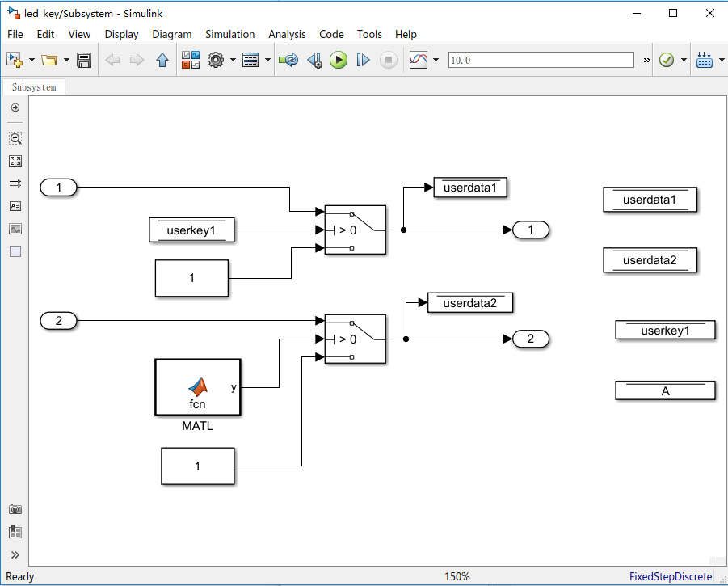Click the Model Advisor checkmark icon
728x586 pixels.
(667, 60)
